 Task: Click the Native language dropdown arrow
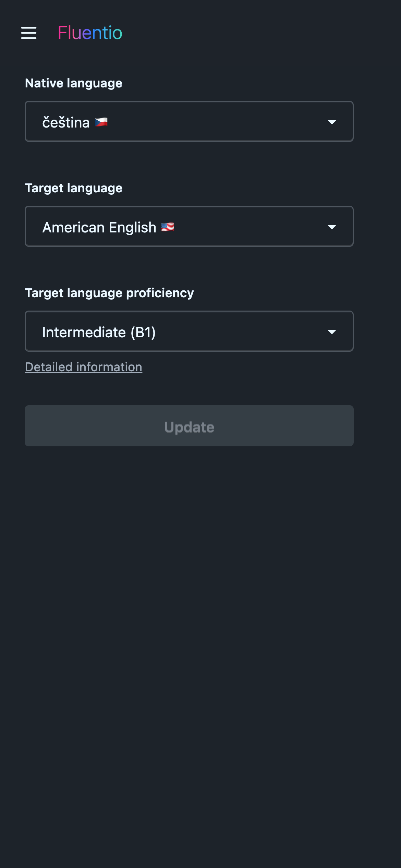pos(331,122)
